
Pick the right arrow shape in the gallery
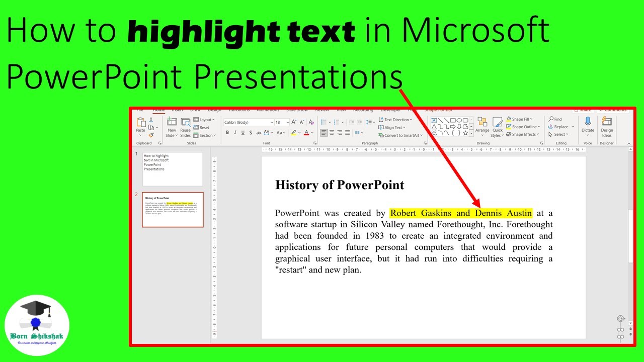tap(453, 127)
